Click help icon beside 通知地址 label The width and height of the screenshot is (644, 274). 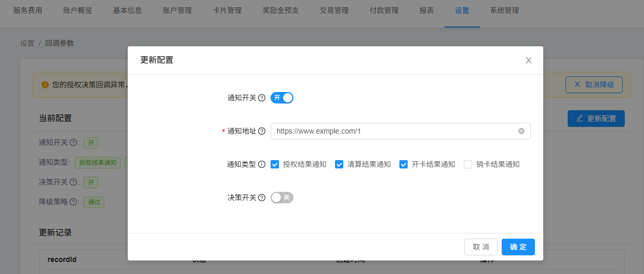point(262,131)
